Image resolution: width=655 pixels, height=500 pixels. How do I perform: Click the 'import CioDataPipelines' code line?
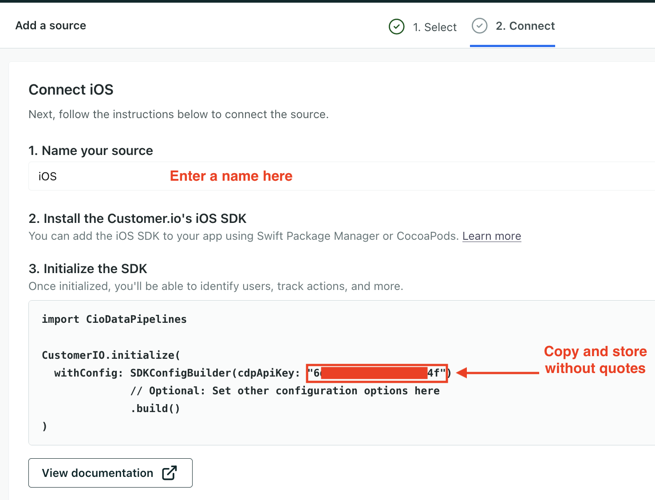pyautogui.click(x=114, y=319)
